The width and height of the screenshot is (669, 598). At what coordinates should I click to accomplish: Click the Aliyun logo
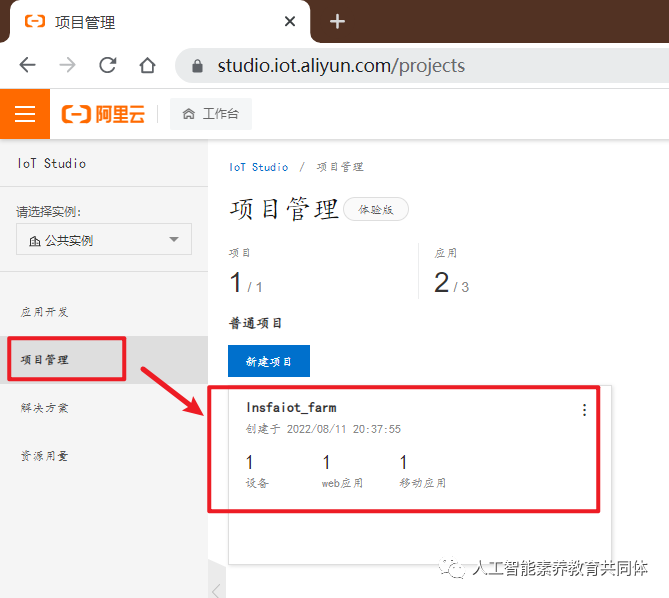pyautogui.click(x=103, y=114)
